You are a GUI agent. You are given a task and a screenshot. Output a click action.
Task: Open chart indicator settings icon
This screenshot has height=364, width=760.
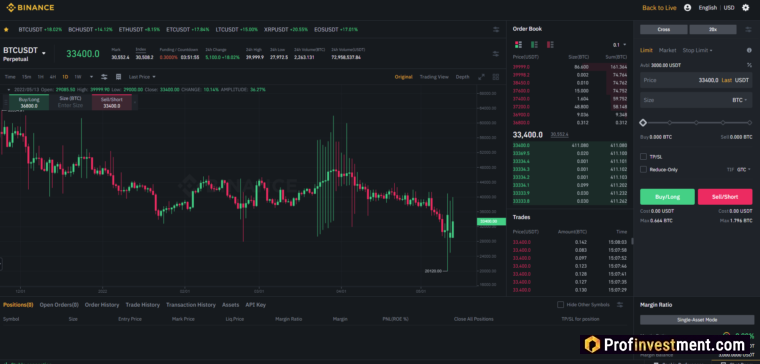pos(104,77)
